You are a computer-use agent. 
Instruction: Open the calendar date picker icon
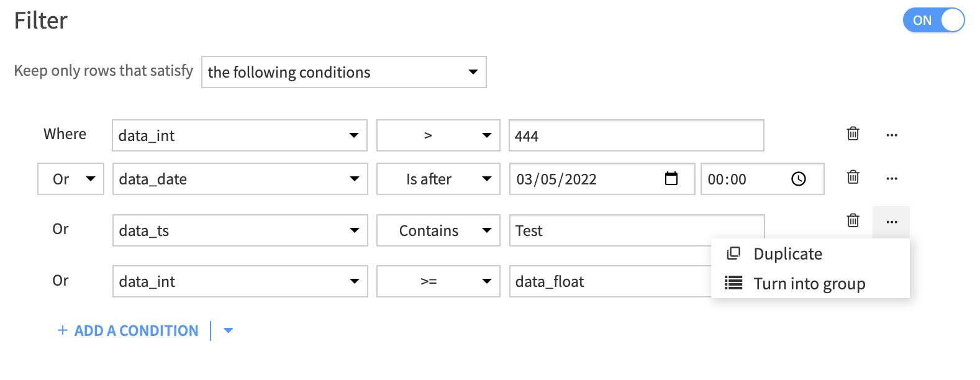(x=671, y=179)
